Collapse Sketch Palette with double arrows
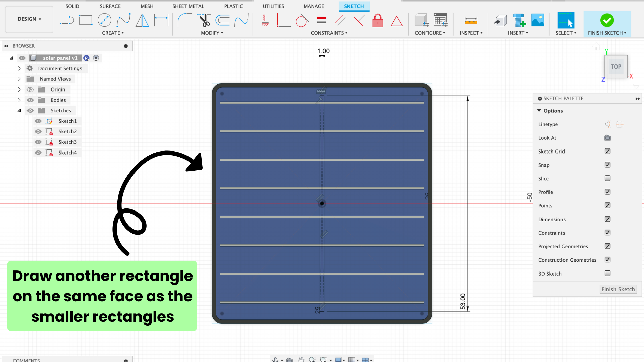This screenshot has width=644, height=362. tap(637, 98)
